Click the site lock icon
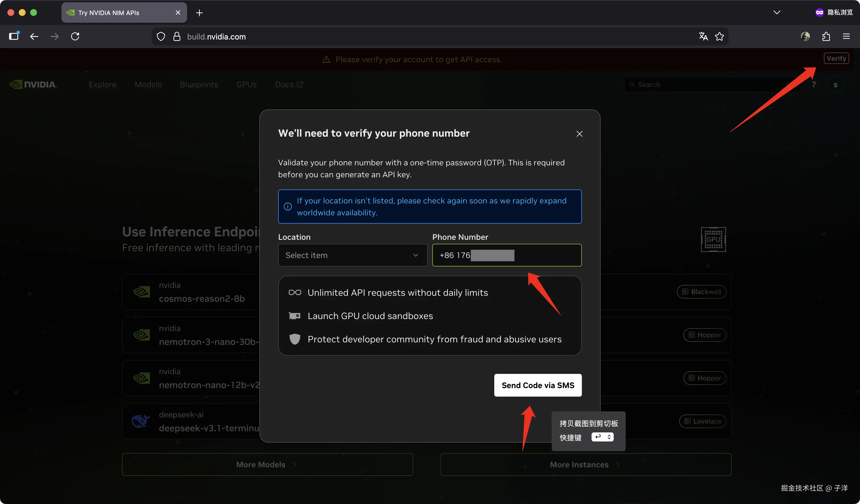The width and height of the screenshot is (860, 504). (x=176, y=36)
